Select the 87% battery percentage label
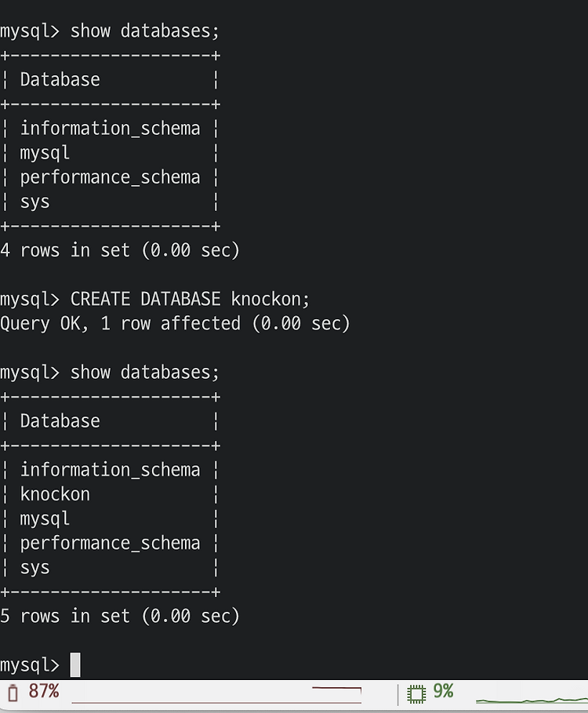The image size is (588, 713). point(44,691)
